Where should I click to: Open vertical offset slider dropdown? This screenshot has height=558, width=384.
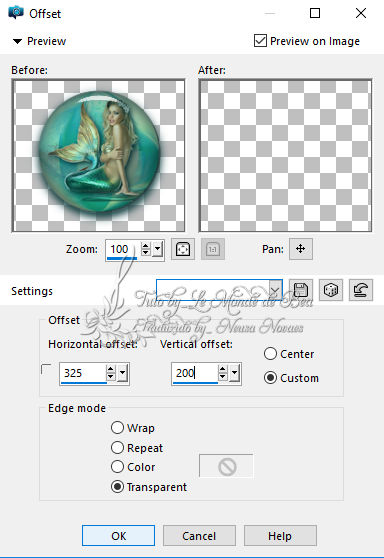coord(234,373)
